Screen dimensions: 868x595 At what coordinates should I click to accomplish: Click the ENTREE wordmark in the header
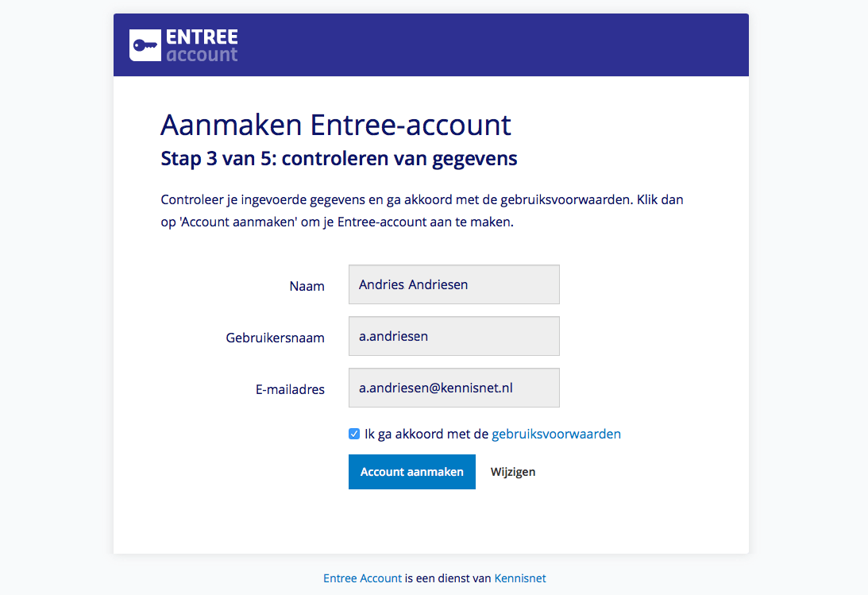(x=202, y=37)
